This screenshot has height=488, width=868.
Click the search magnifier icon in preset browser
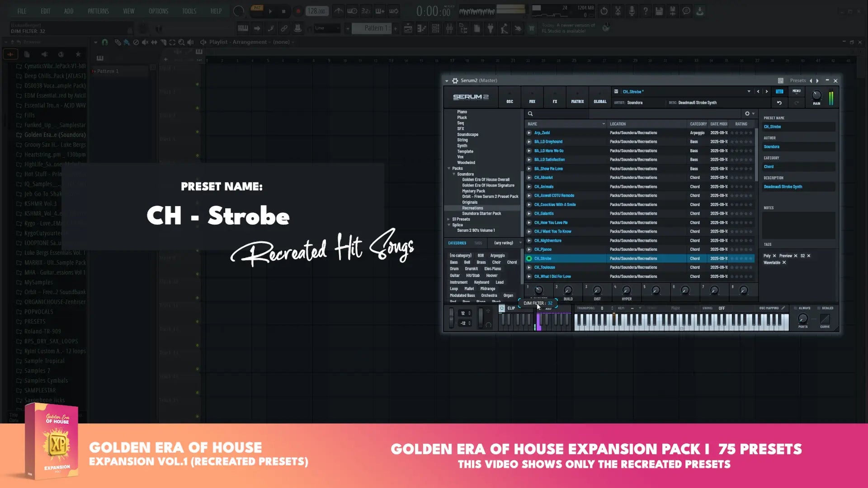[530, 114]
